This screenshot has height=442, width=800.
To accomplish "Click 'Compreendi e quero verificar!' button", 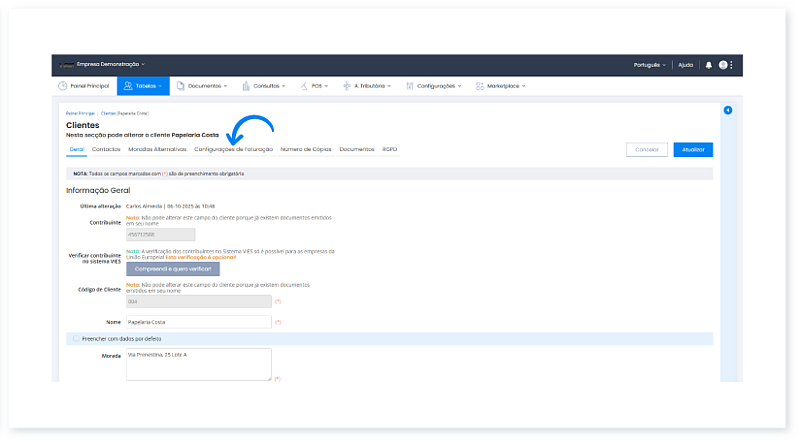I will [x=172, y=269].
